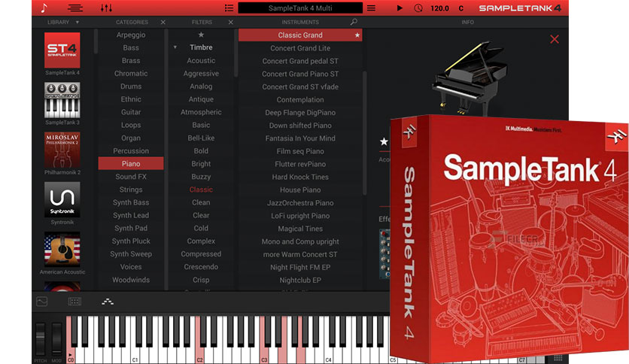This screenshot has width=629, height=364.
Task: Load the LoFi upright Piano instrument
Action: [x=300, y=216]
